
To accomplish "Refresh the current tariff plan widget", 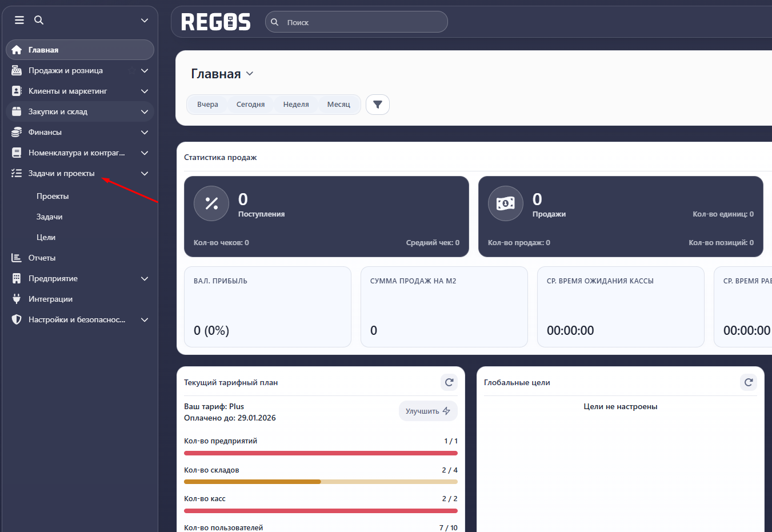I will 449,382.
